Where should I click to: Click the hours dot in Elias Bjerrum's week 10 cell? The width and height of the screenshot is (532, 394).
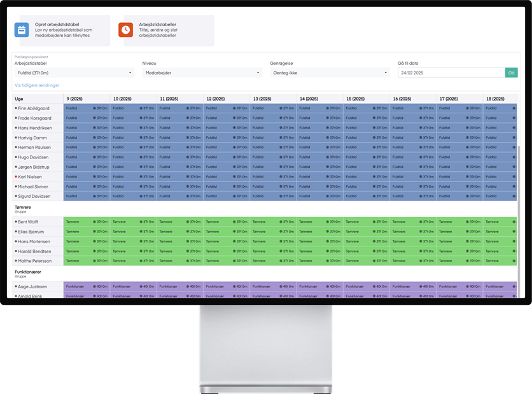[x=141, y=232]
